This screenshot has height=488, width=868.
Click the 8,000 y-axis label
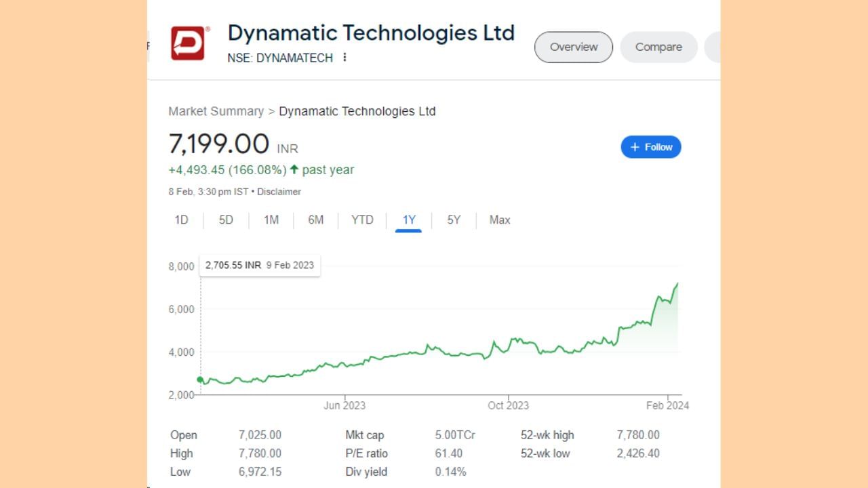click(x=181, y=266)
